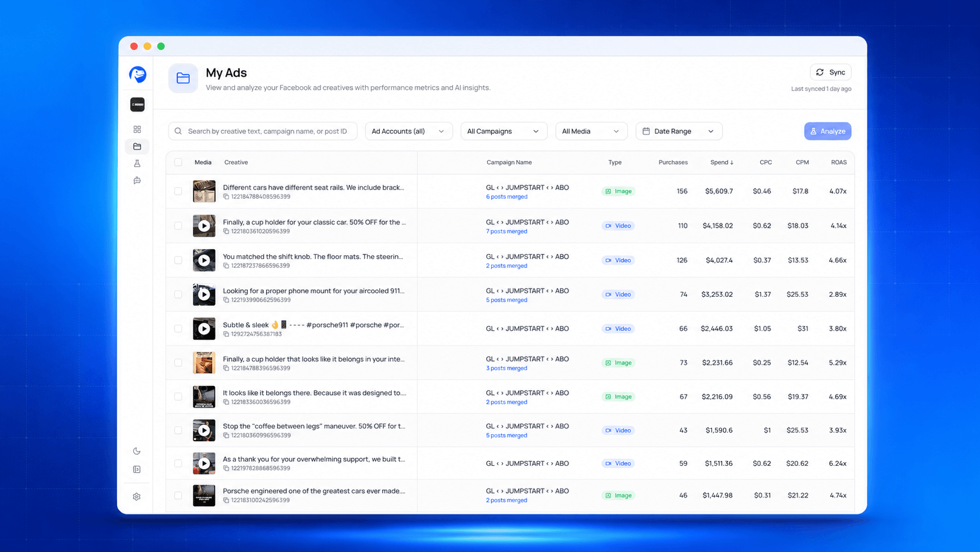Open the 6 posts merged link
This screenshot has width=980, height=552.
point(506,197)
